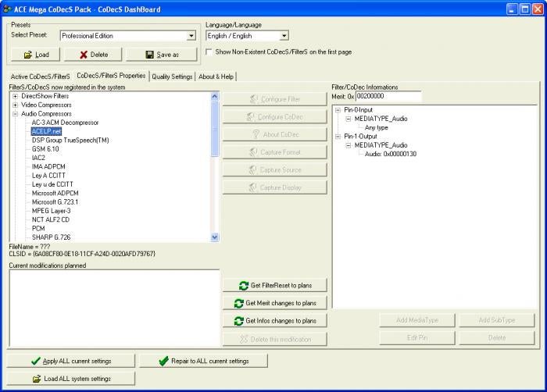Select the PCM codec entry
The height and width of the screenshot is (392, 547).
(38, 229)
